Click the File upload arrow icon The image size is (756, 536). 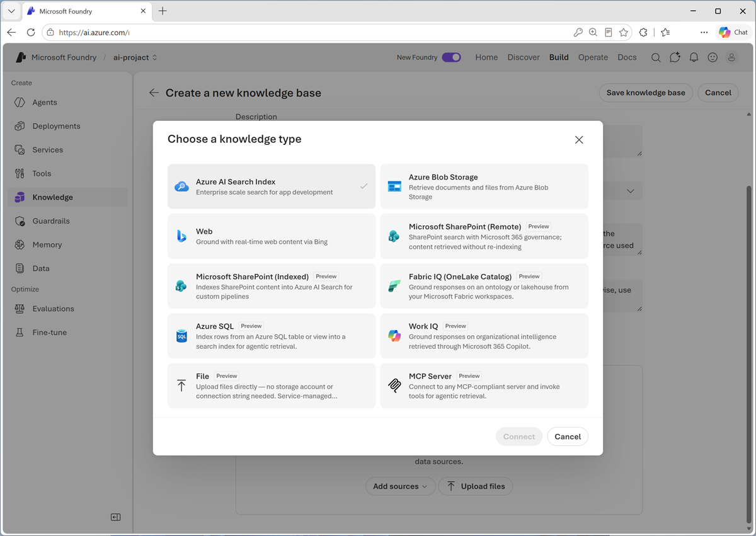181,385
